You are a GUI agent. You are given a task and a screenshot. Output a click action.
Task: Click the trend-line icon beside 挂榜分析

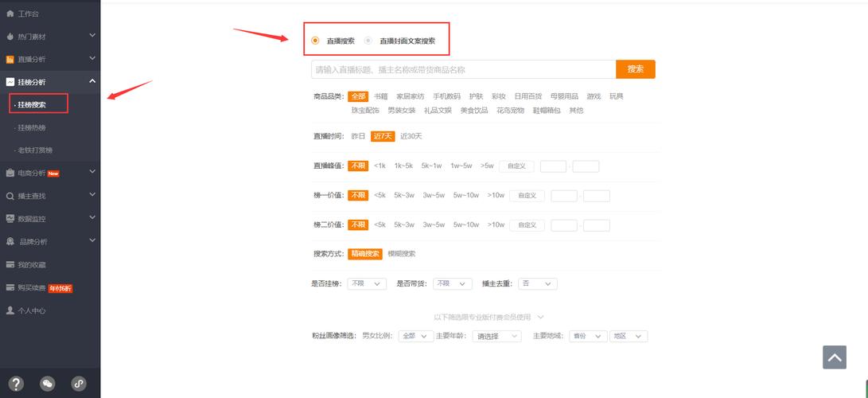[10, 82]
